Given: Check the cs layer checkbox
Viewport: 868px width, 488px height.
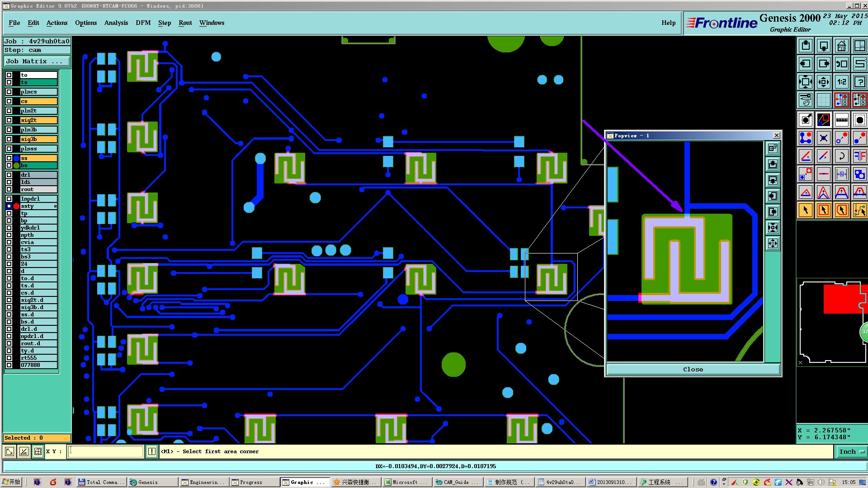Looking at the screenshot, I should (9, 101).
